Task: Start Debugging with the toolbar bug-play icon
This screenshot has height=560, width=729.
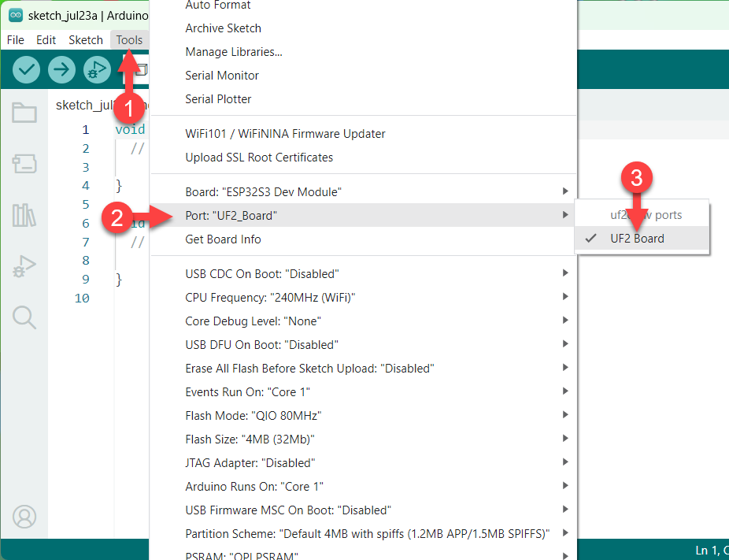Action: [x=97, y=70]
